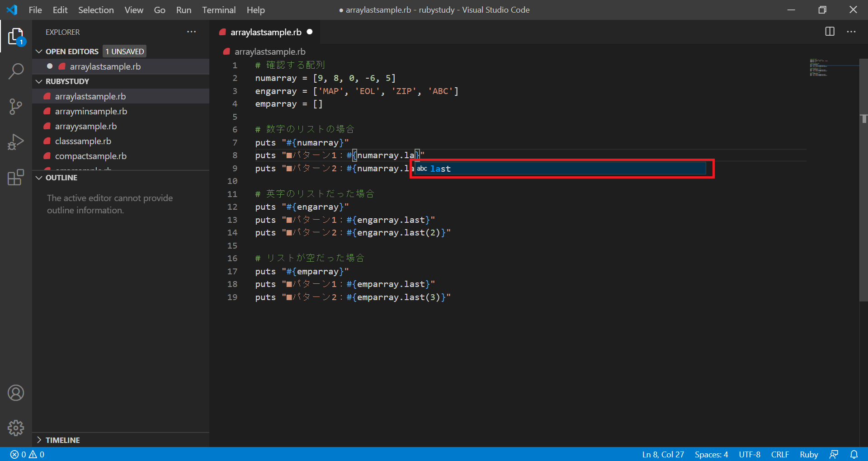Click the CRLF line ending indicator
Screen dimensions: 868x461
pos(780,454)
